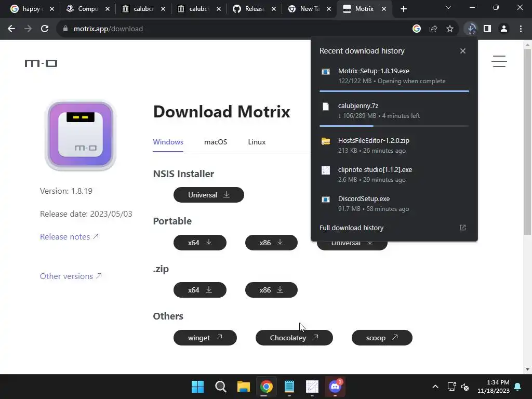The height and width of the screenshot is (399, 532).
Task: Open Full download history external link icon
Action: pyautogui.click(x=463, y=228)
